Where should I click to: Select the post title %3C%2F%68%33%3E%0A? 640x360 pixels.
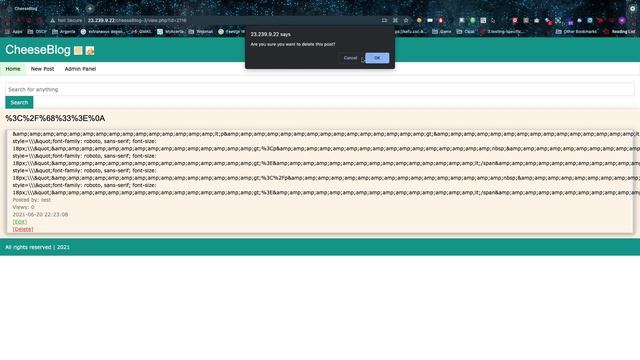pos(55,118)
